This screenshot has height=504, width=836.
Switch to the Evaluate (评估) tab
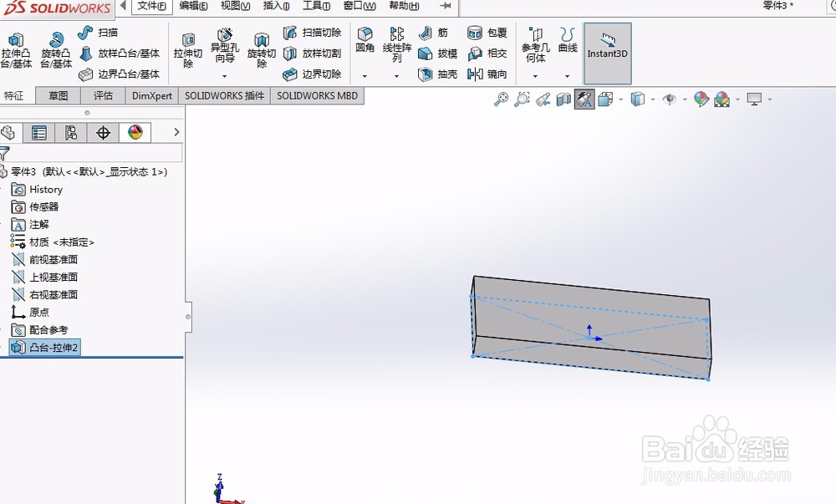103,96
